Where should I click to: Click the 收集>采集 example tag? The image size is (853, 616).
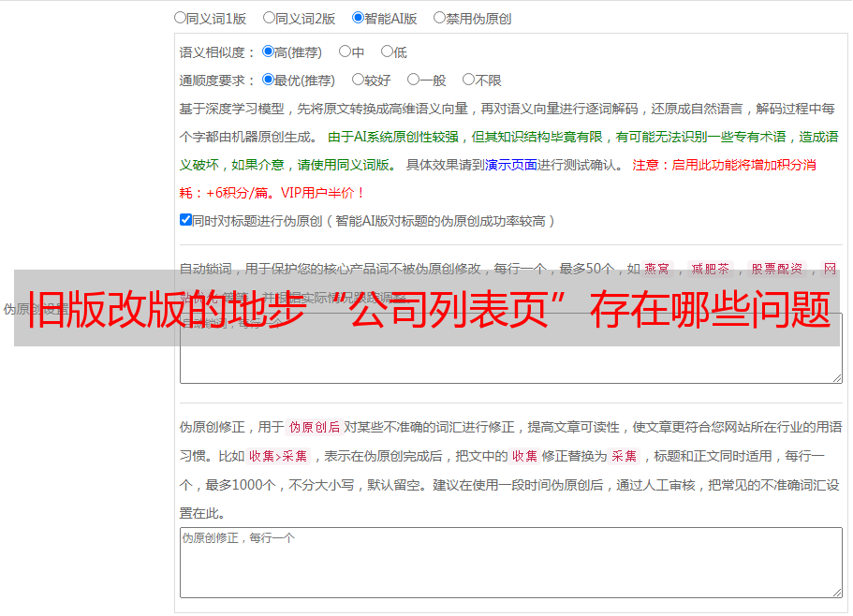(x=278, y=456)
